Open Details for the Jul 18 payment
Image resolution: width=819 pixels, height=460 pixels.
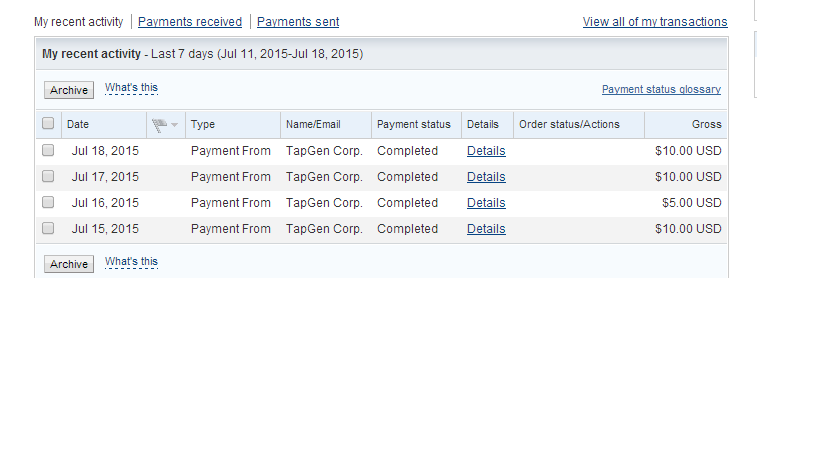[x=486, y=151]
